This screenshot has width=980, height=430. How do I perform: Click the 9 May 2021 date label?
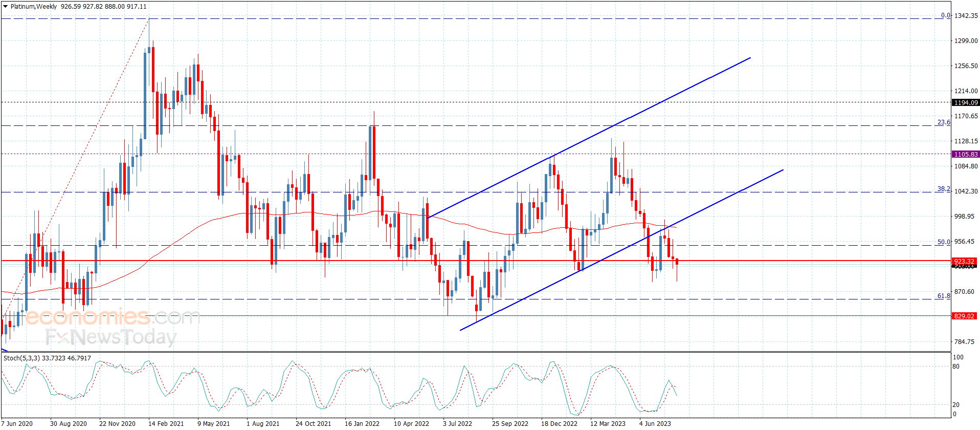tap(214, 423)
